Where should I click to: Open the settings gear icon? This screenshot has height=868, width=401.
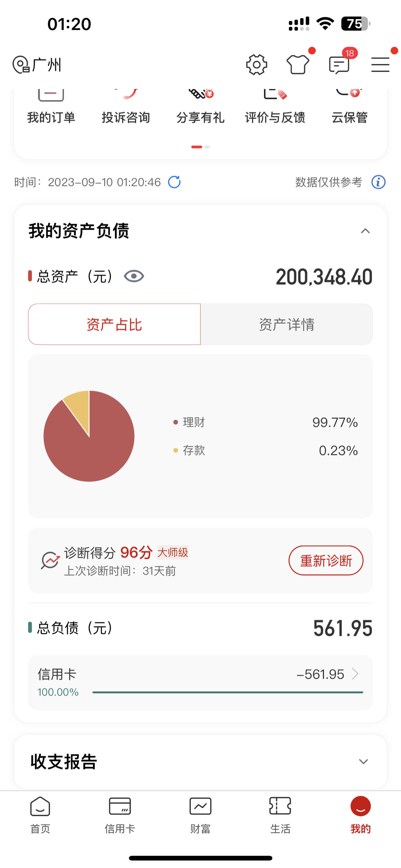pyautogui.click(x=256, y=64)
